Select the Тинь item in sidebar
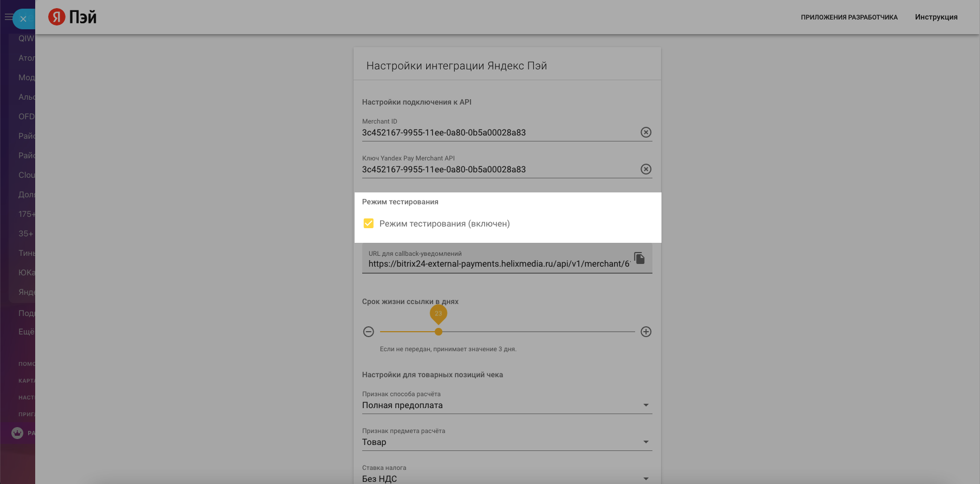Viewport: 980px width, 484px height. (27, 253)
